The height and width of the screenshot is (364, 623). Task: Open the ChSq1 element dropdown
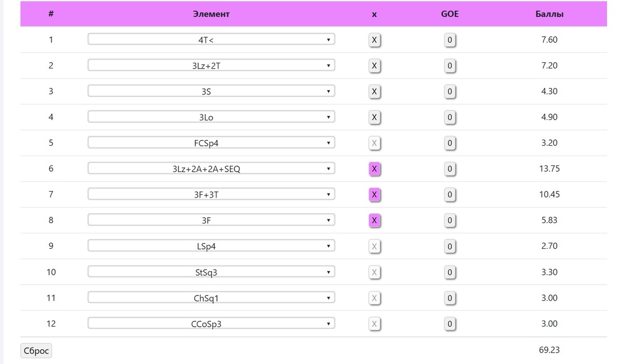[x=211, y=298]
